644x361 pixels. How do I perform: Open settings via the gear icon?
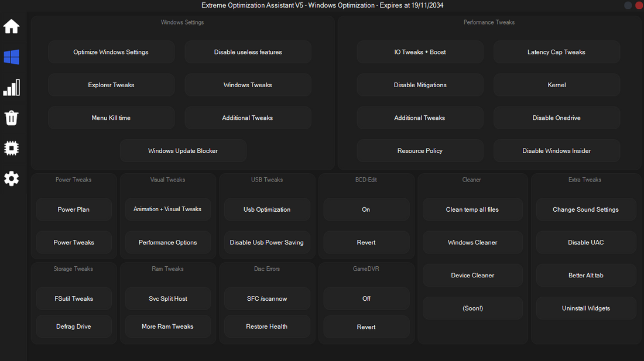pyautogui.click(x=11, y=178)
